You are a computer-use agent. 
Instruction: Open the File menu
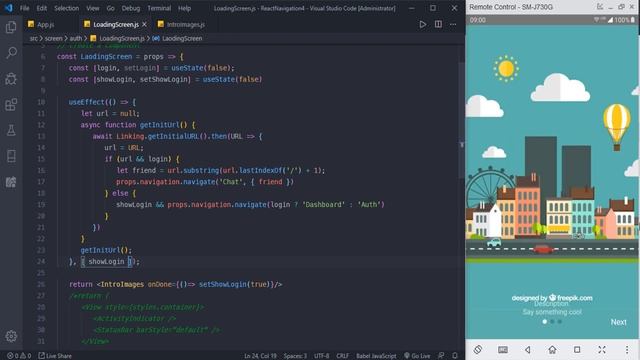click(24, 8)
